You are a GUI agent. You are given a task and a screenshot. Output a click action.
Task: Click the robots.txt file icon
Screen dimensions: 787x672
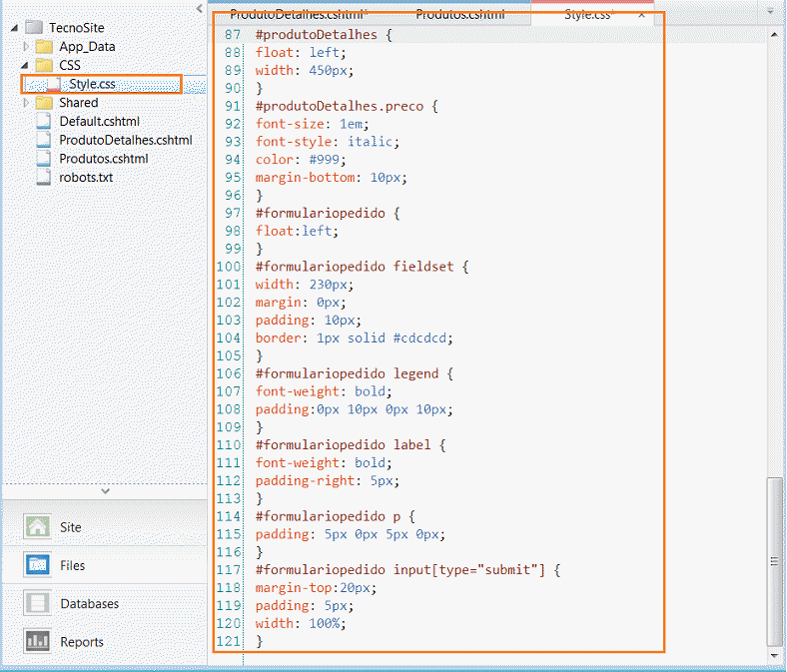44,177
